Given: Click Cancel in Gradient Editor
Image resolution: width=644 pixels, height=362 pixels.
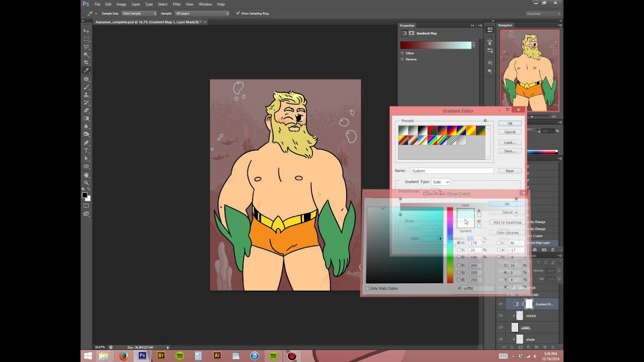Looking at the screenshot, I should tap(510, 132).
